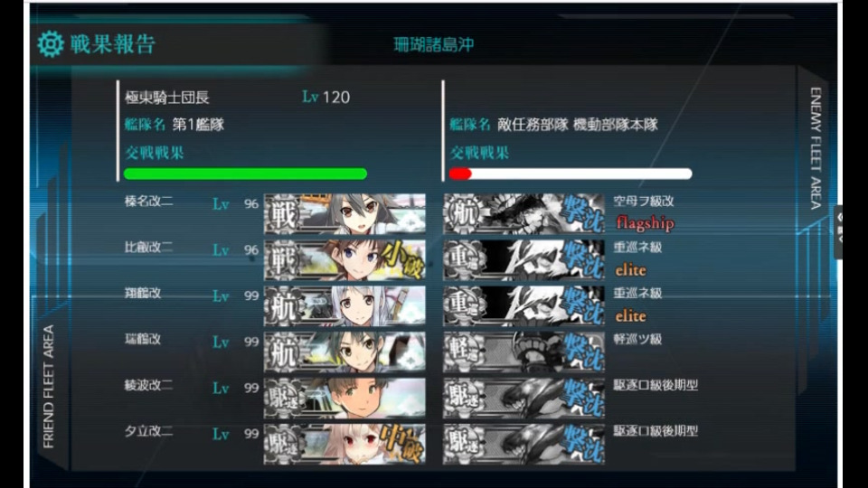Select 榛名改二 ship portrait banner

click(x=344, y=213)
